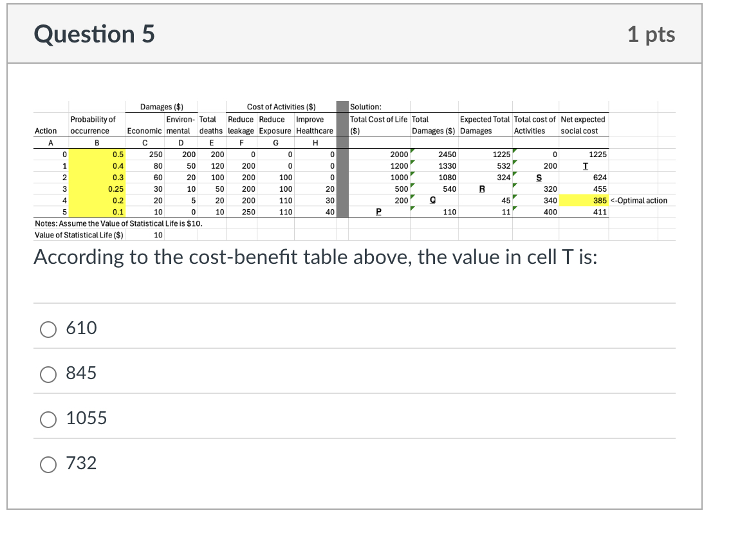The height and width of the screenshot is (560, 731).
Task: Select the radio button for answer 1055
Action: (x=48, y=419)
